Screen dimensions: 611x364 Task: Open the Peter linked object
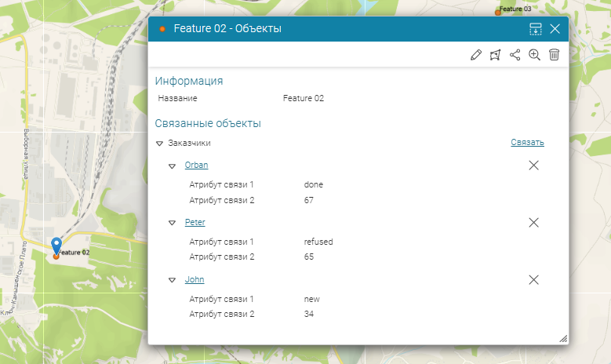pyautogui.click(x=195, y=222)
